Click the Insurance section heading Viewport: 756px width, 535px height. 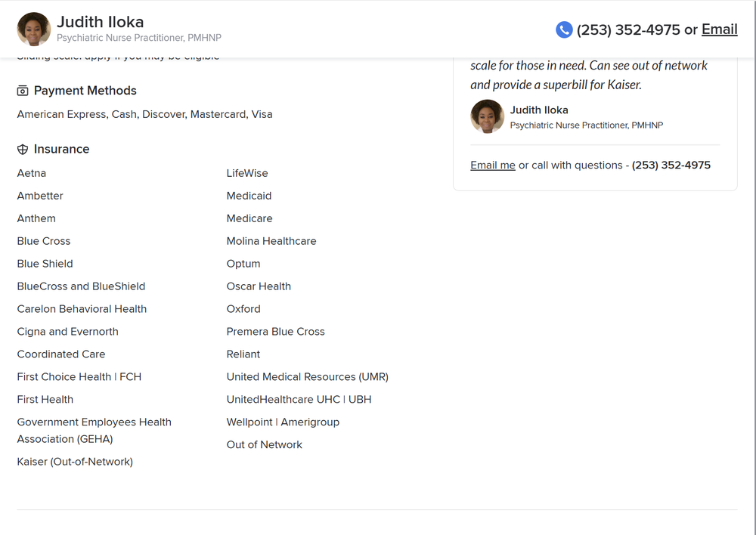(x=61, y=150)
